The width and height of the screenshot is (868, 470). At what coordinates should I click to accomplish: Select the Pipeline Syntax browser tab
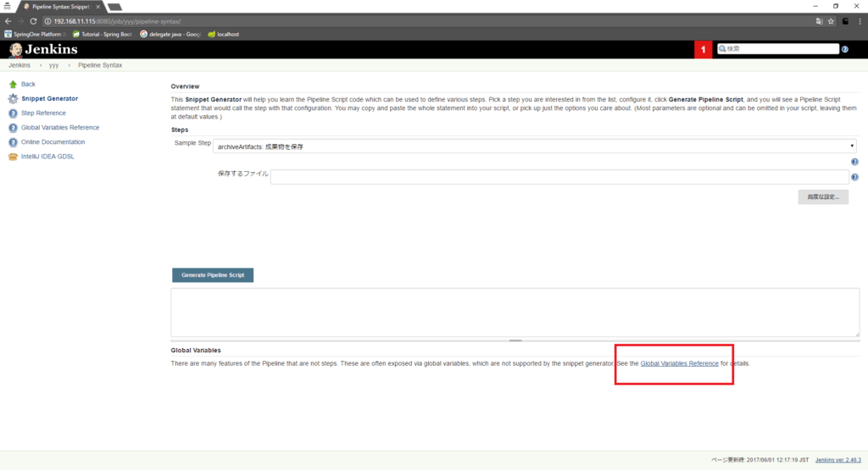64,6
